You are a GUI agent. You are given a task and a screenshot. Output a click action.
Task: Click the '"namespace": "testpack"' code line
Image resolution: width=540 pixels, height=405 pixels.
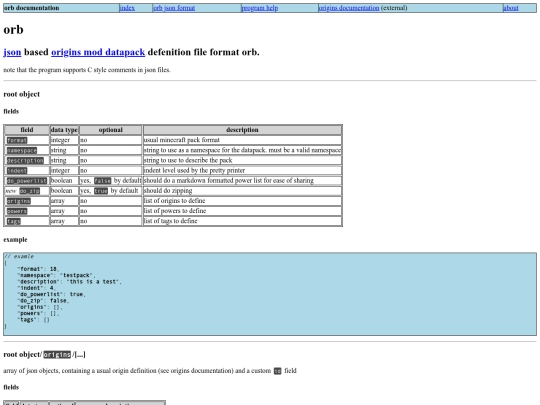[56, 275]
